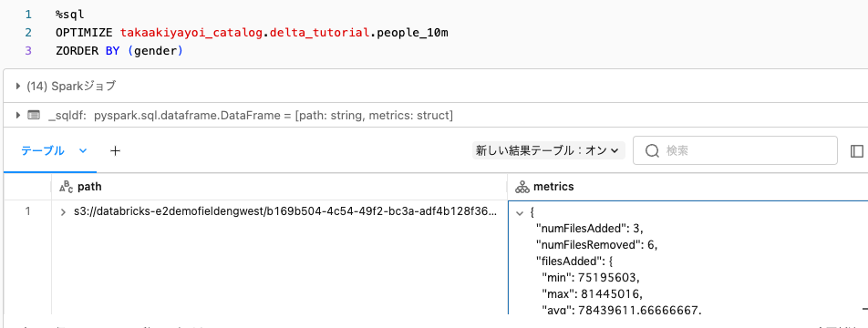The width and height of the screenshot is (868, 328).
Task: Expand the s3:// path cell chevron
Action: 63,212
